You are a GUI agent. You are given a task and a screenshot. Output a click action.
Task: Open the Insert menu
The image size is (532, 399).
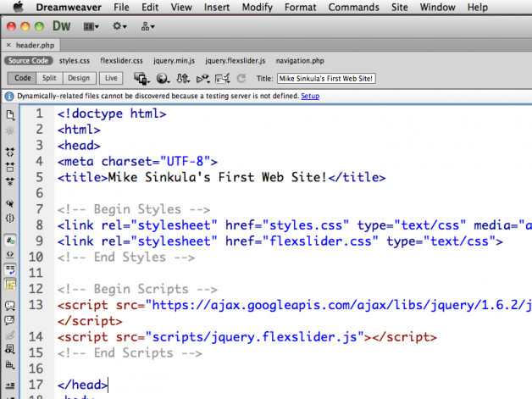[x=217, y=7]
